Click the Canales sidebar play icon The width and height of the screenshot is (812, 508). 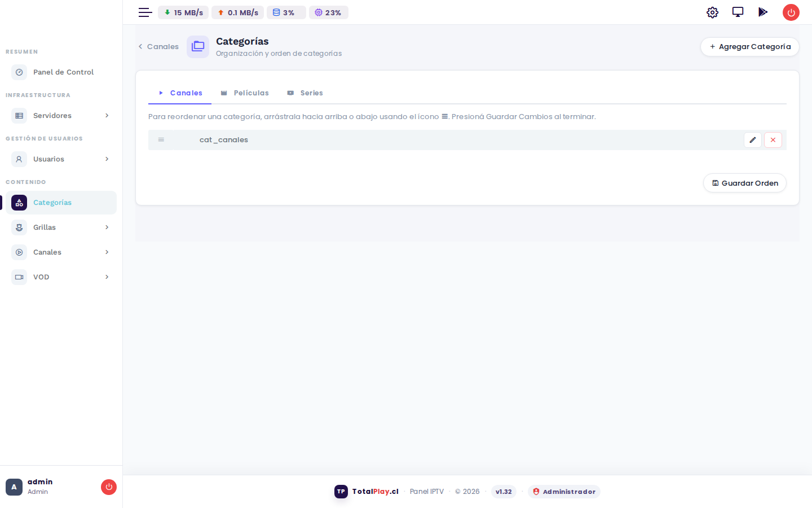[x=19, y=252]
